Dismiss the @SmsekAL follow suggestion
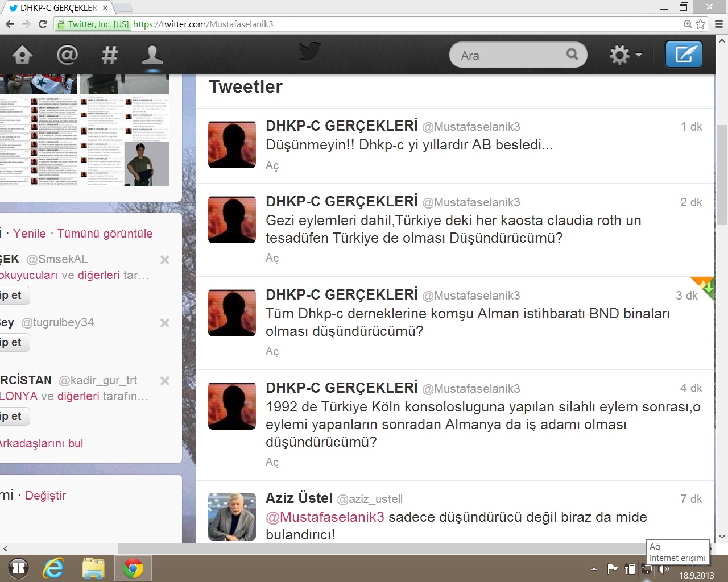The image size is (728, 582). 165,260
